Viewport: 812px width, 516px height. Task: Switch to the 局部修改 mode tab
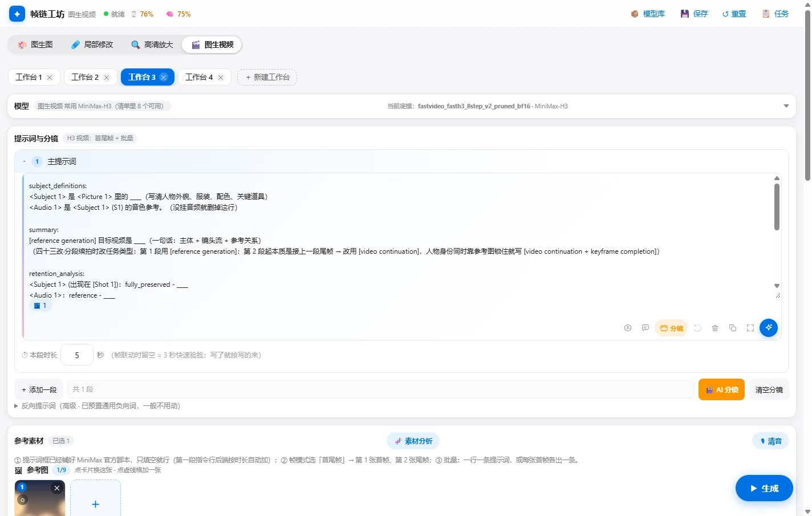coord(92,44)
